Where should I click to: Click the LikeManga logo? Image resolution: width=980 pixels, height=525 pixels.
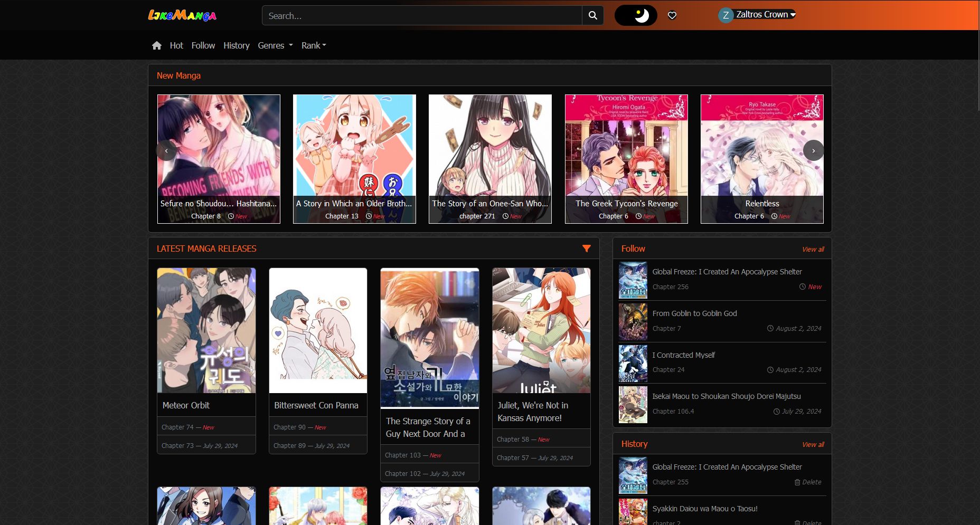(182, 15)
